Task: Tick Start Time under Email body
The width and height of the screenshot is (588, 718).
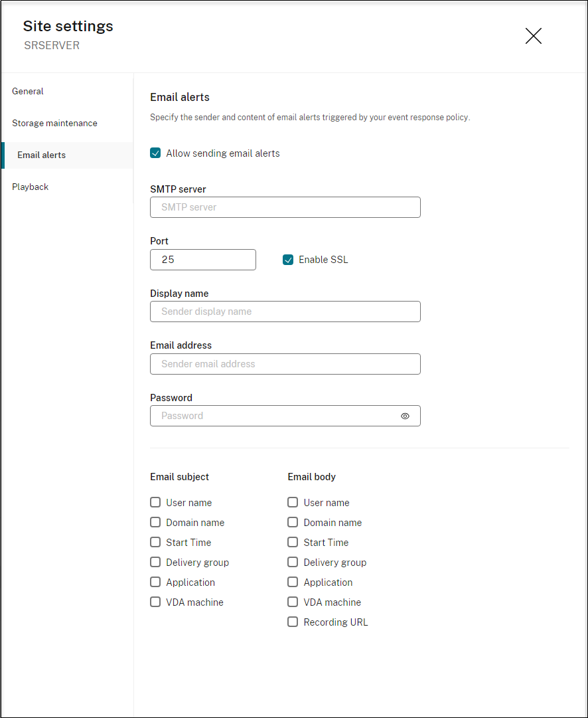Action: [293, 543]
